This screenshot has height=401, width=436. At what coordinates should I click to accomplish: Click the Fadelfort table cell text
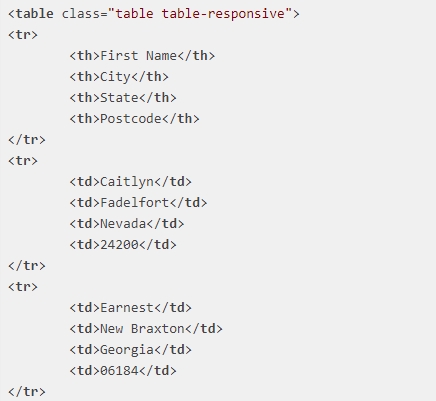pyautogui.click(x=135, y=203)
